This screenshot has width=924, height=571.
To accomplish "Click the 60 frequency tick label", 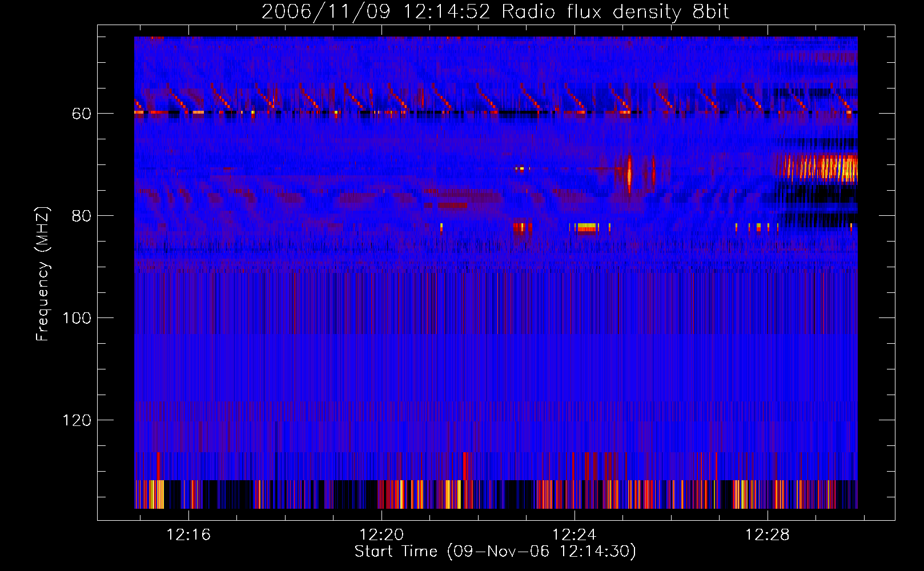I will 82,114.
